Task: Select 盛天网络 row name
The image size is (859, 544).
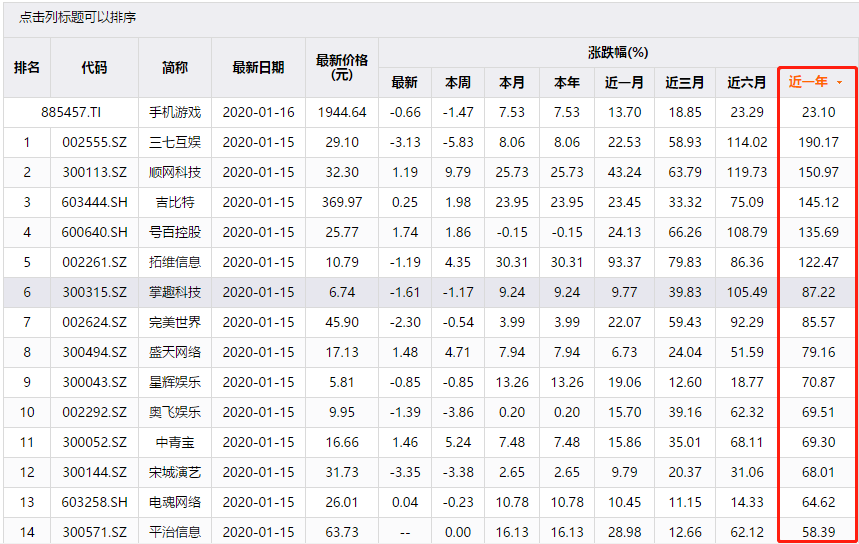Action: 175,352
